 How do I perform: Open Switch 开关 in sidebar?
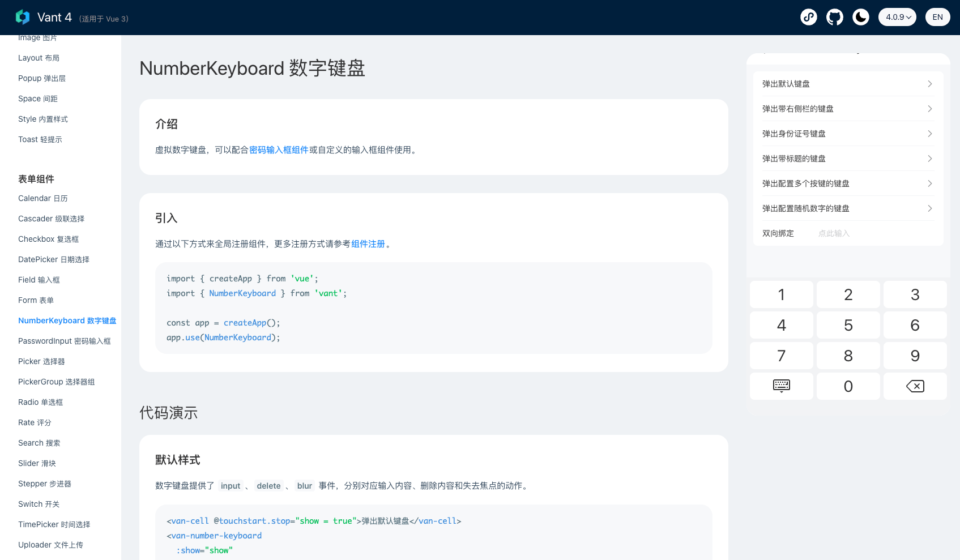(39, 504)
